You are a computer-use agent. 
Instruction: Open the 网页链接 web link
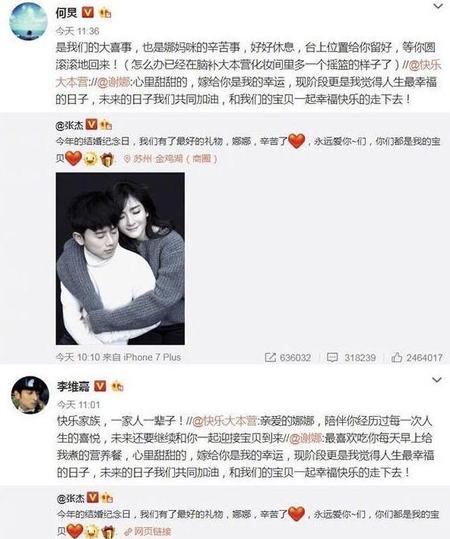tap(148, 531)
